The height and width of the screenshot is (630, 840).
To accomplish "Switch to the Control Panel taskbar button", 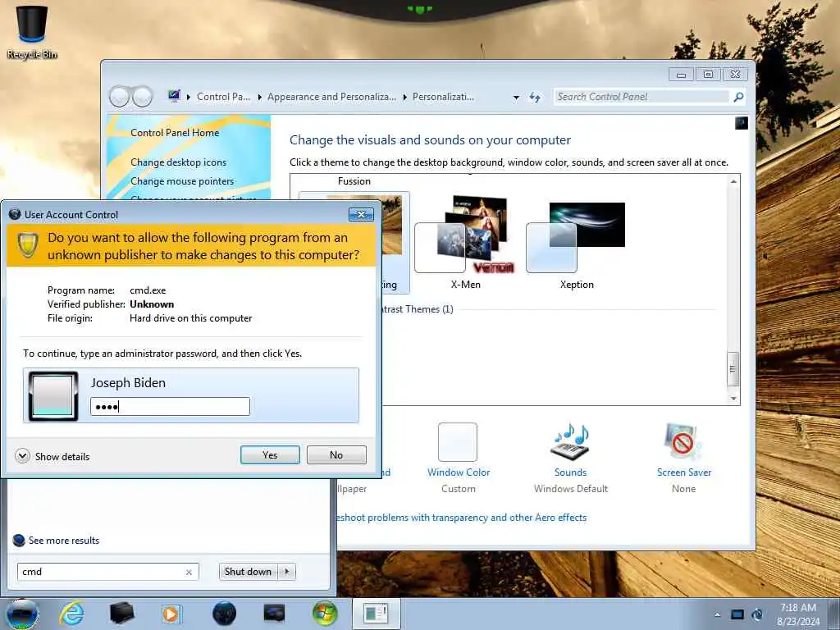I will 376,614.
